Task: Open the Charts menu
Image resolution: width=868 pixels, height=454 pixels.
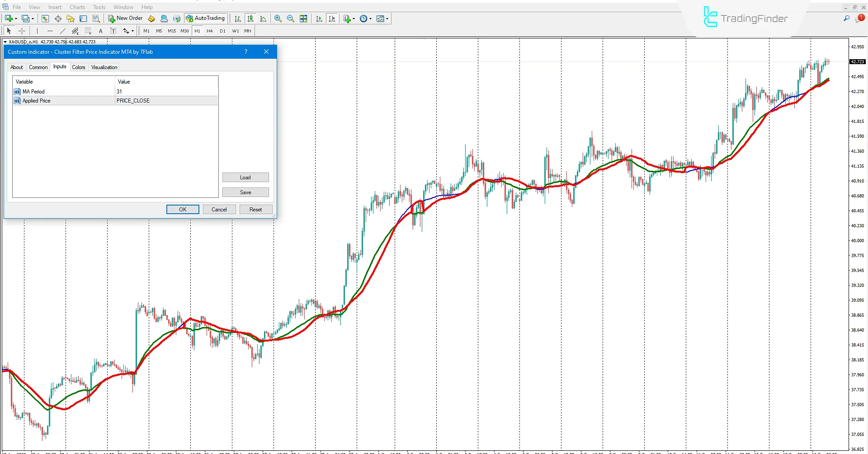Action: [x=77, y=7]
